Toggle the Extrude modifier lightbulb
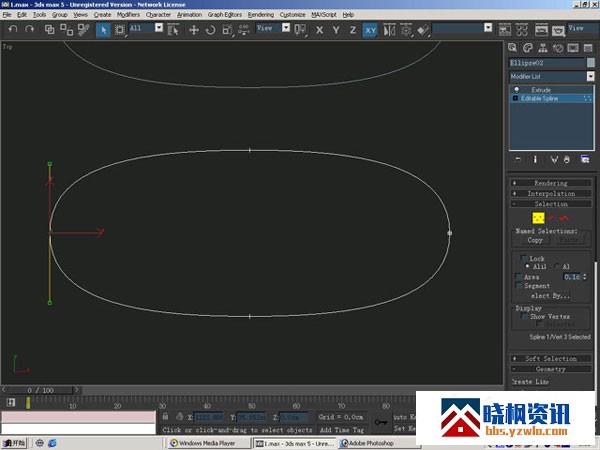Screen dimensions: 600x450 click(x=516, y=90)
